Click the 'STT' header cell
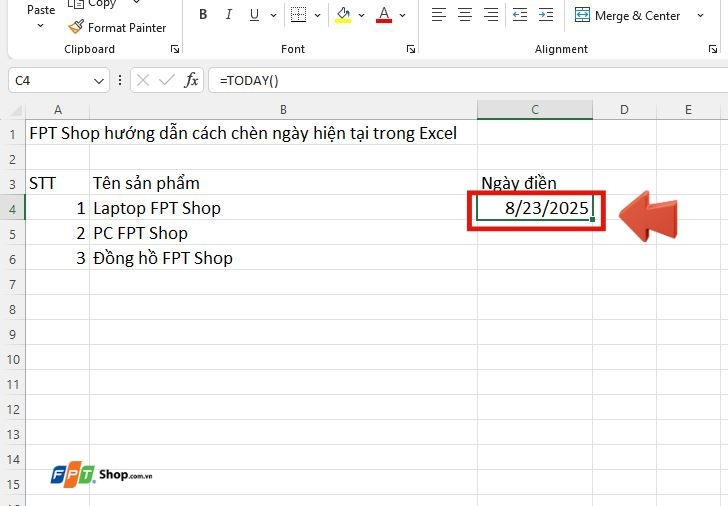This screenshot has height=506, width=728. tap(58, 183)
